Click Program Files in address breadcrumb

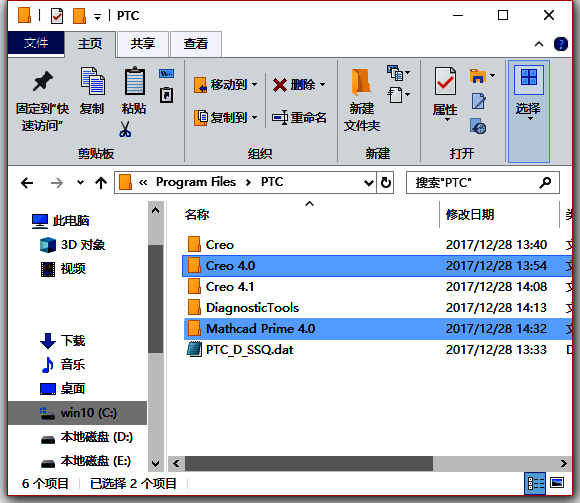196,182
